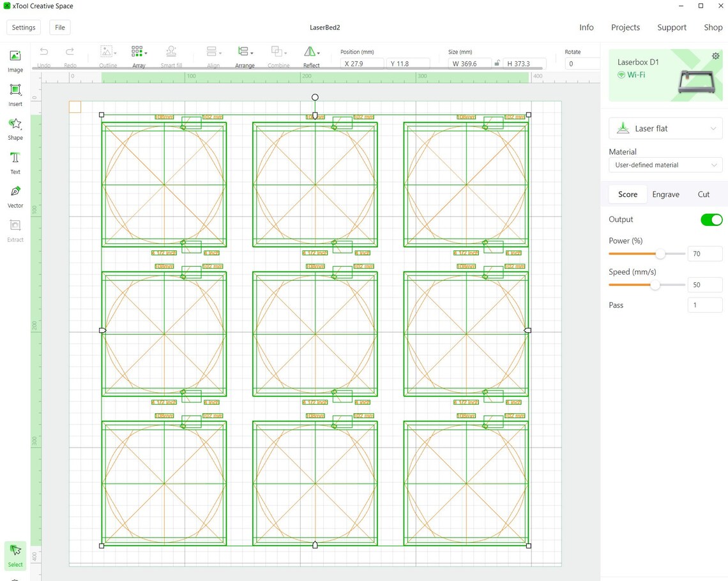
Task: Open the Material dropdown
Action: coord(665,165)
